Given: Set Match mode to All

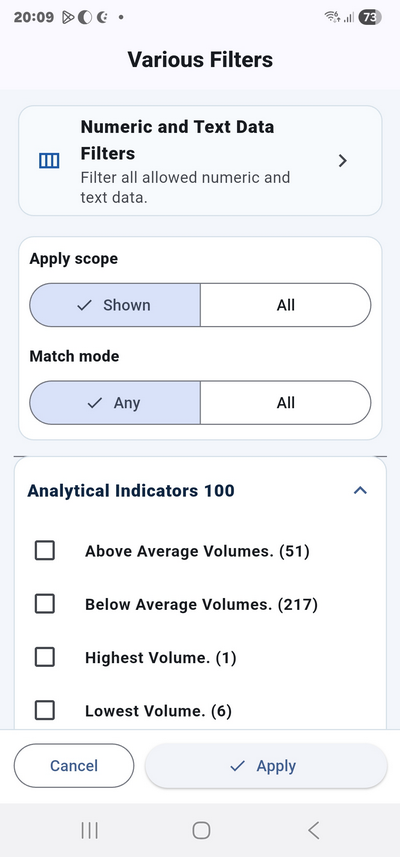Looking at the screenshot, I should pyautogui.click(x=286, y=403).
